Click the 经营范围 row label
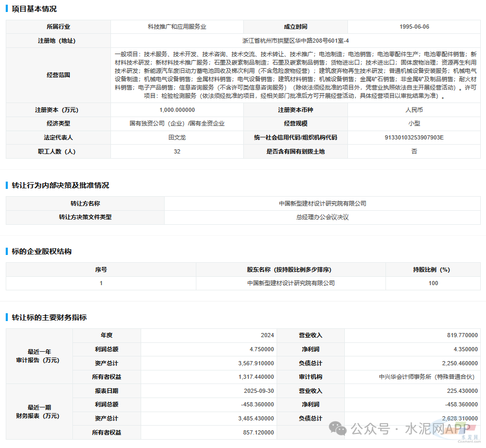The image size is (486, 448). tap(58, 75)
